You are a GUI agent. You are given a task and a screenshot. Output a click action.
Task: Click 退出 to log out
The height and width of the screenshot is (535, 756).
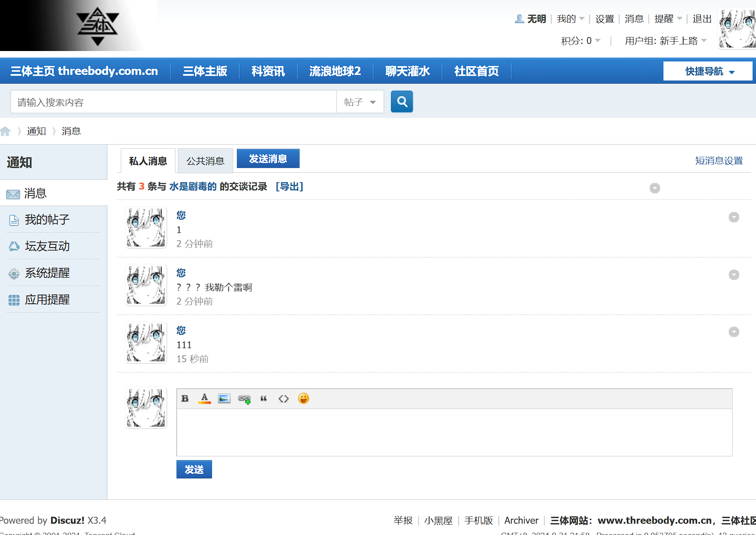tap(702, 19)
